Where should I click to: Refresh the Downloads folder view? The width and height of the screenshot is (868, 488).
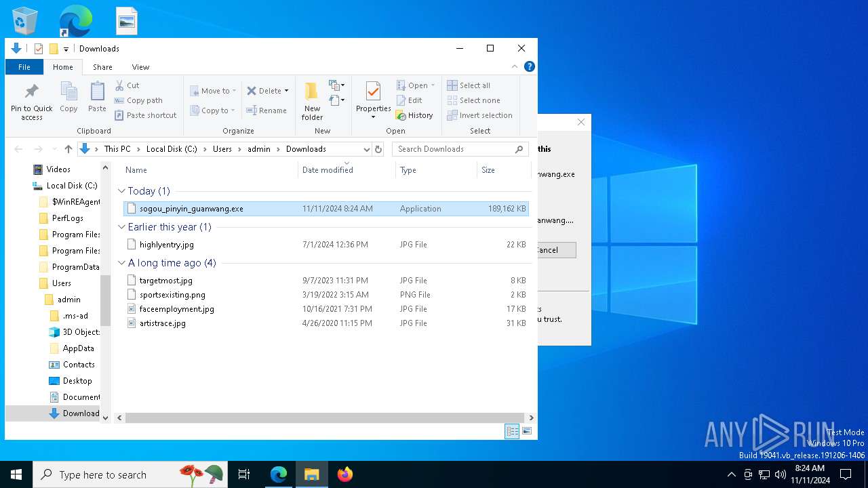click(378, 149)
